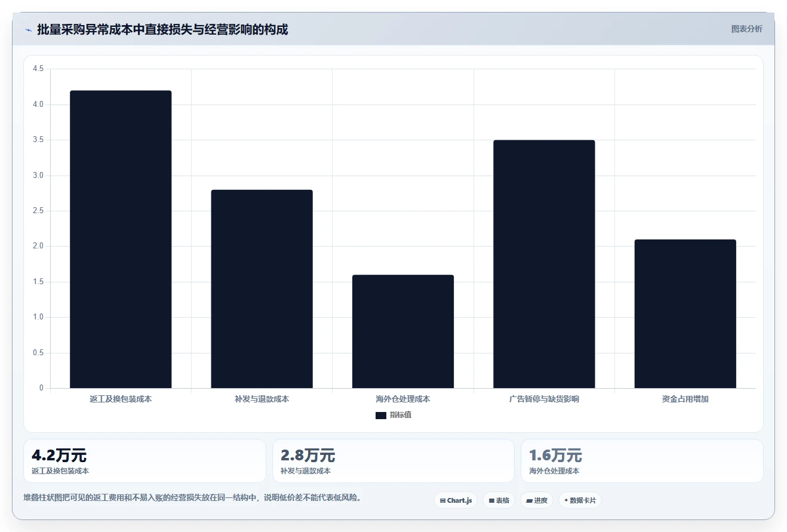
Task: Select the 返工及换包装成本 bar
Action: click(121, 239)
